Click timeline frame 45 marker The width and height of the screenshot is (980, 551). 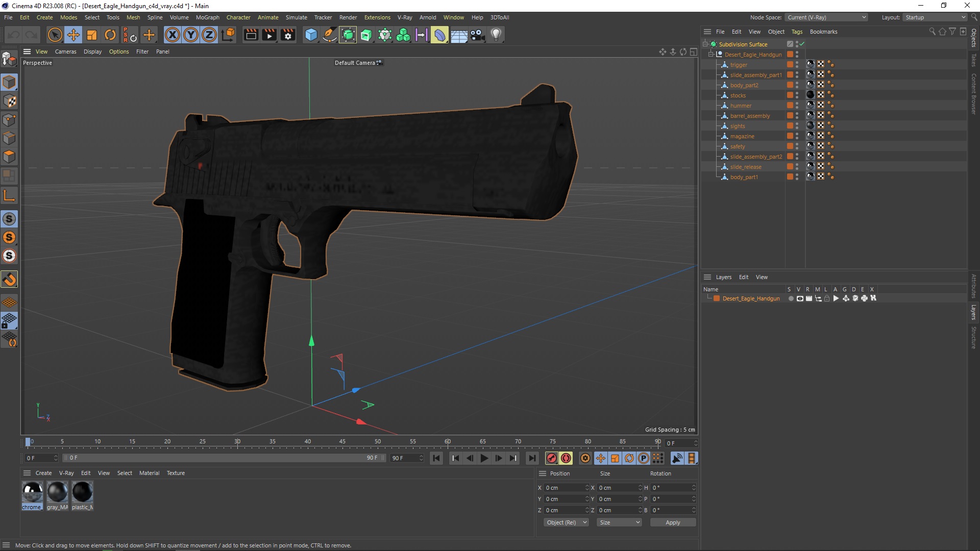click(x=342, y=442)
